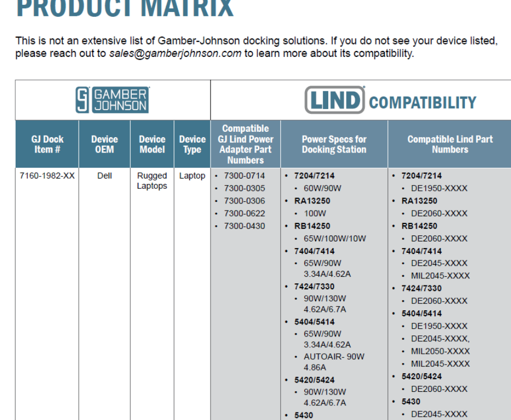Select DE2060-XXXX under Lind 5420/5424
Viewport: 511px width, 420px height.
click(x=439, y=389)
